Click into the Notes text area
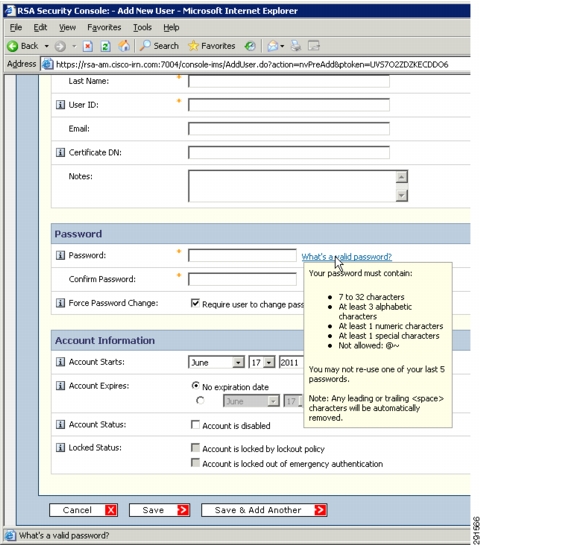Screen dimensions: 576x557 coord(292,186)
